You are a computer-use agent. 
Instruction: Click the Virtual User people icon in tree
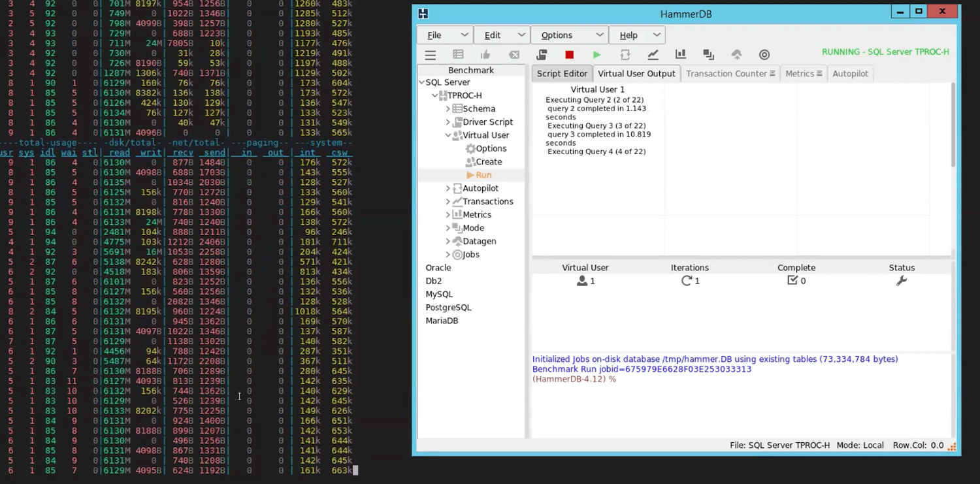pos(457,135)
